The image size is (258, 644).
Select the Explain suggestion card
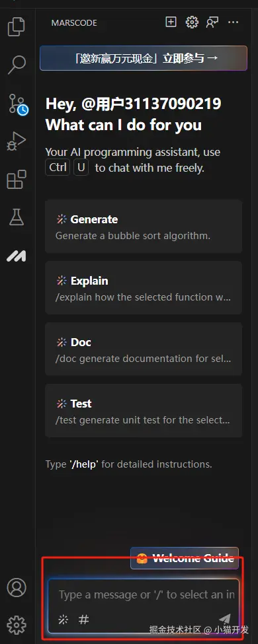click(143, 288)
